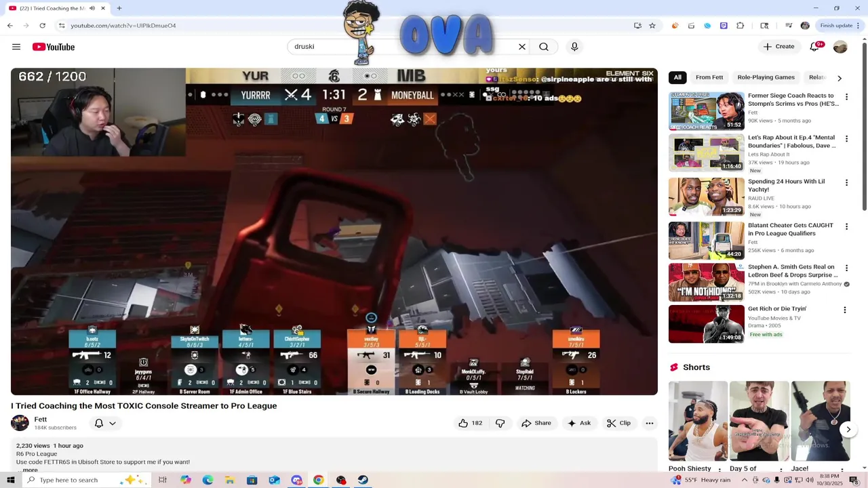Open Steam from the taskbar
This screenshot has height=488, width=868.
click(363, 480)
